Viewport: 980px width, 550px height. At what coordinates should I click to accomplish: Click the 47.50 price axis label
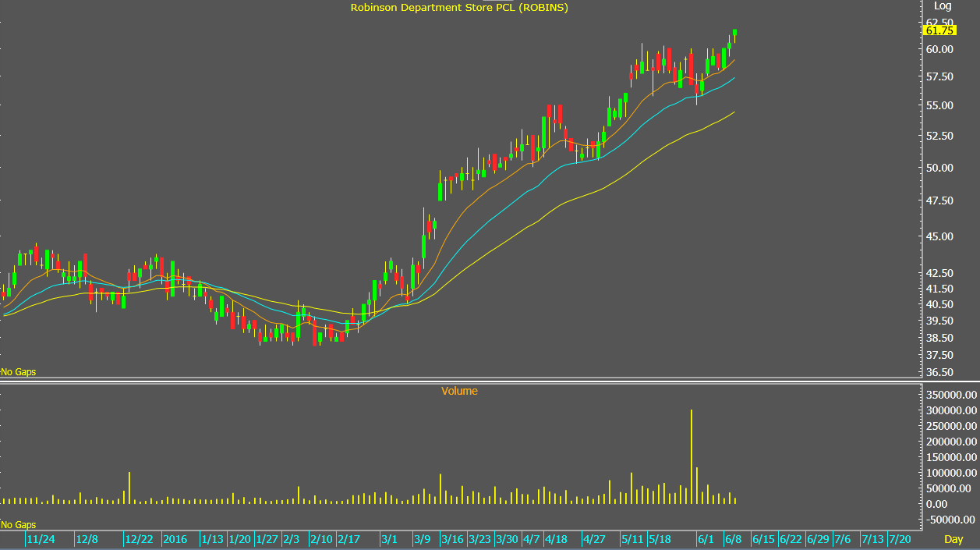939,201
